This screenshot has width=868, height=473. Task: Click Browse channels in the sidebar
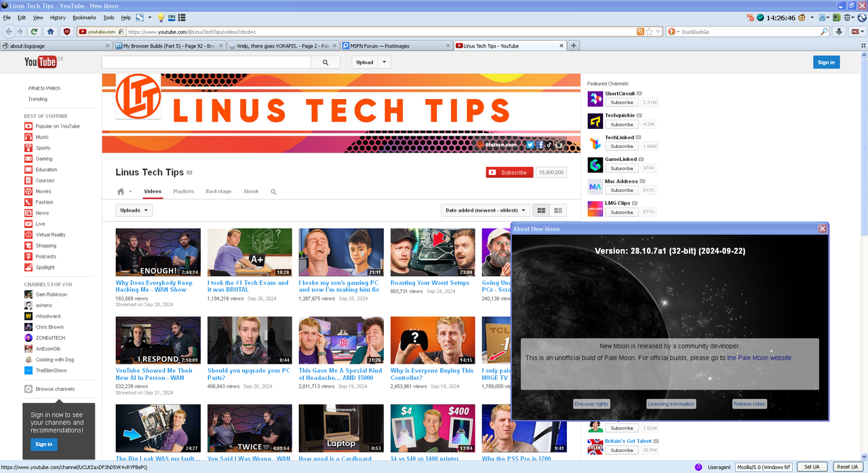(x=55, y=389)
